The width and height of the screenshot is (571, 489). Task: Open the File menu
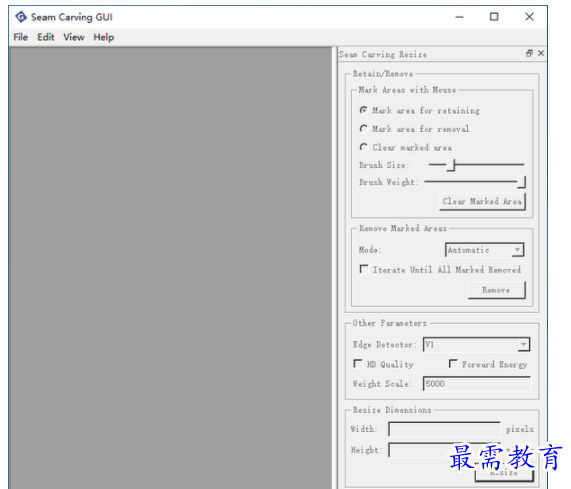pyautogui.click(x=21, y=37)
